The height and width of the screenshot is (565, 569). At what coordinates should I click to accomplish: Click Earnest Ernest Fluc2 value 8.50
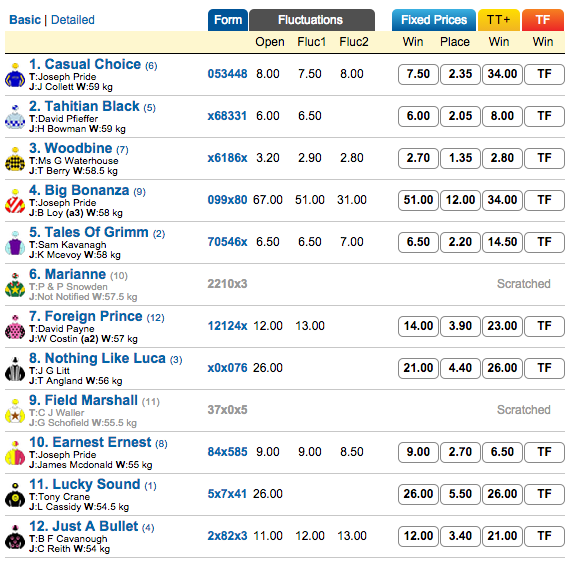point(352,452)
